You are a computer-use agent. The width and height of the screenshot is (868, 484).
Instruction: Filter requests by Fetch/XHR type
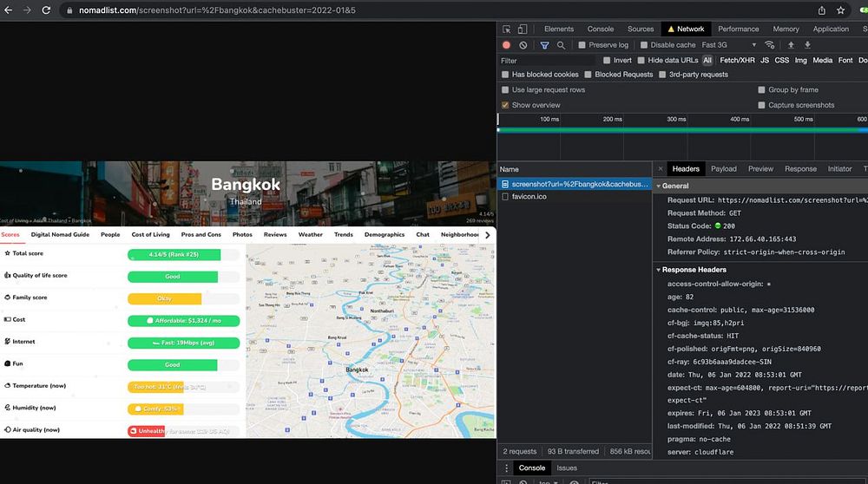pyautogui.click(x=736, y=61)
